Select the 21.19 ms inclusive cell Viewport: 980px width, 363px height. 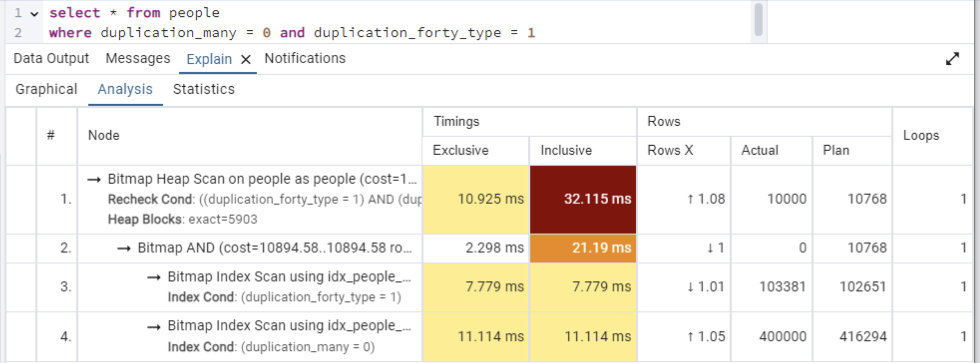[x=583, y=248]
